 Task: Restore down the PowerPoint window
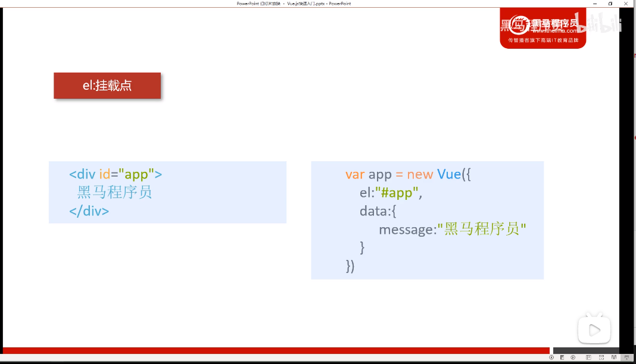[610, 3]
